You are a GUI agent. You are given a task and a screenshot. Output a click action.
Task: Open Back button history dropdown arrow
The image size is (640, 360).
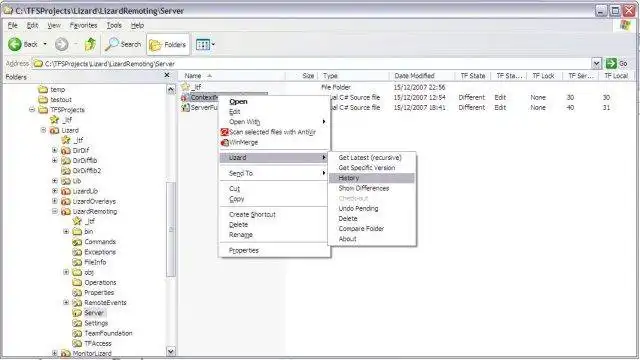45,44
